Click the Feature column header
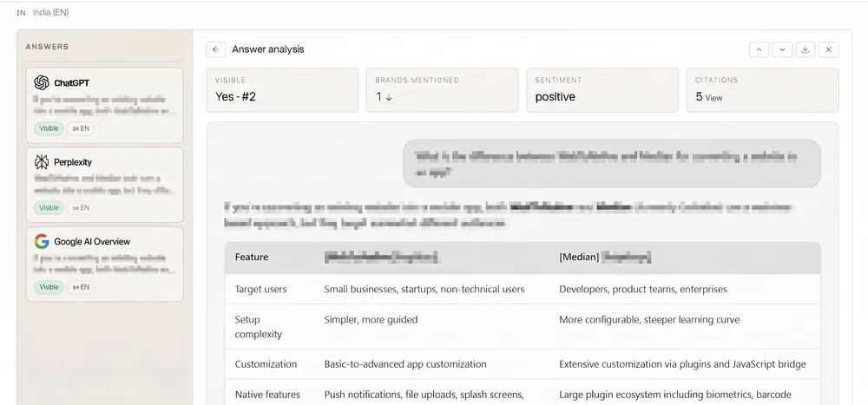Viewport: 868px width, 405px height. tap(252, 258)
